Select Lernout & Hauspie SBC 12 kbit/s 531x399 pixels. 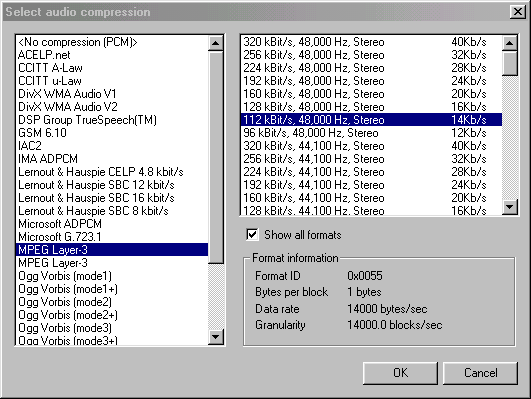coord(112,185)
